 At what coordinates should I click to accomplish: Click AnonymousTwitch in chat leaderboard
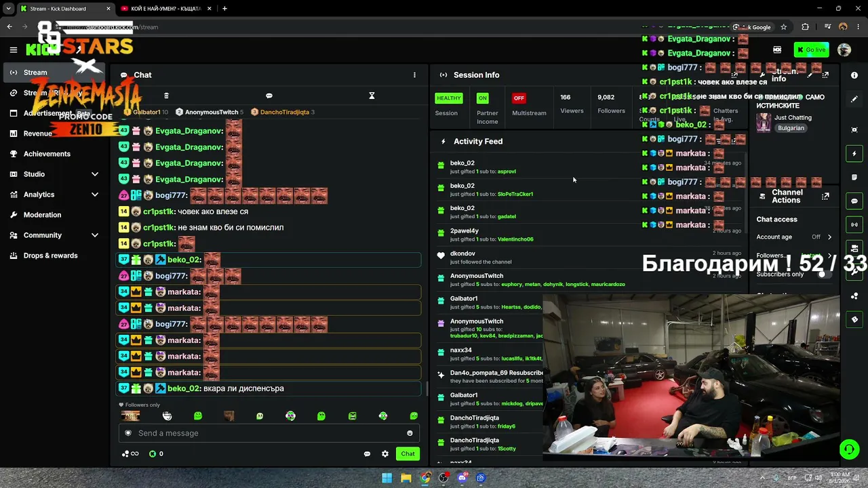coord(212,112)
